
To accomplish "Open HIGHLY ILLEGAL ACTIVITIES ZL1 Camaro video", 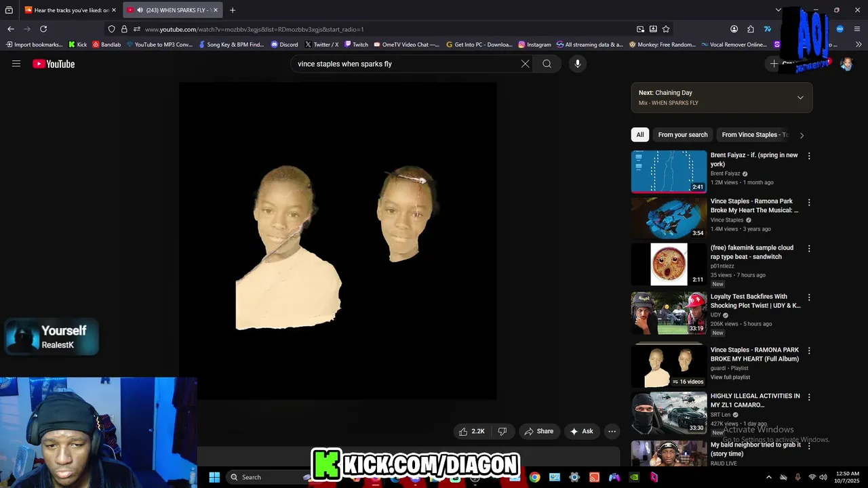I will (x=755, y=400).
